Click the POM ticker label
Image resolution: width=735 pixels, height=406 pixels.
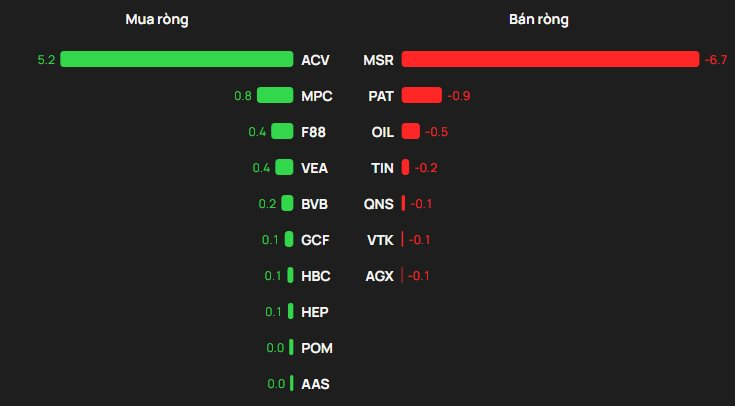tap(317, 348)
